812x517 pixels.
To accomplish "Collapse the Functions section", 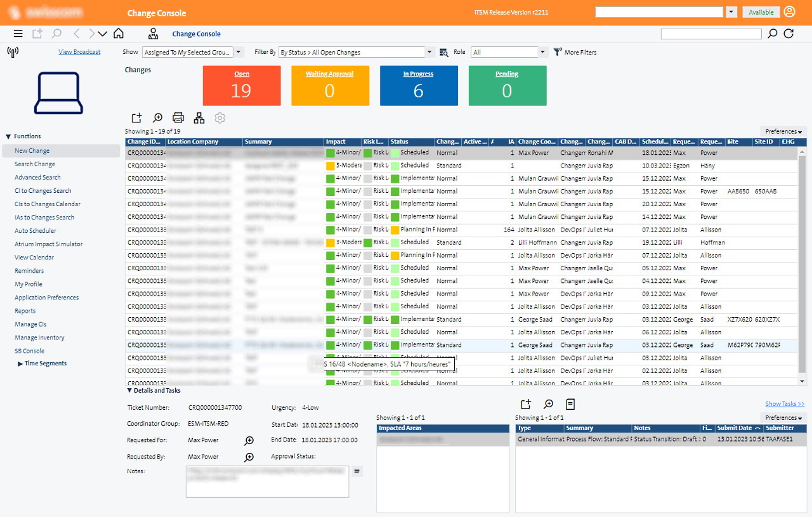I will click(8, 136).
